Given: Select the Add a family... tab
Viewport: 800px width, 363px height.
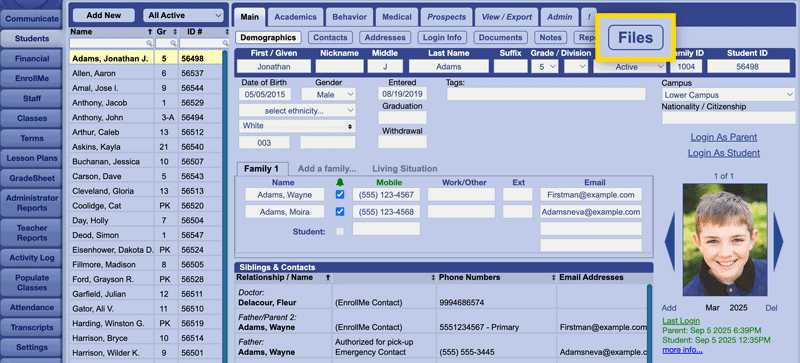Looking at the screenshot, I should tap(327, 169).
